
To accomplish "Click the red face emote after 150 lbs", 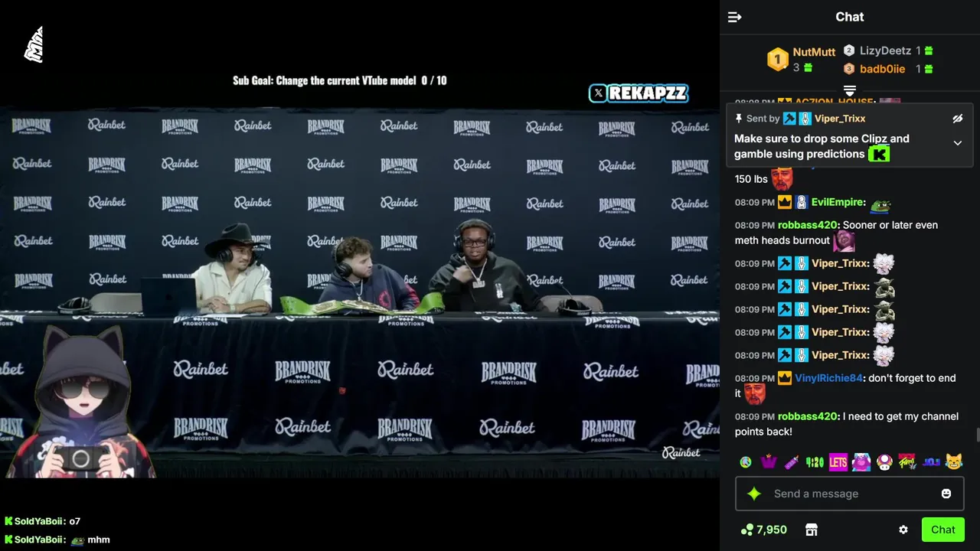I will [x=782, y=179].
